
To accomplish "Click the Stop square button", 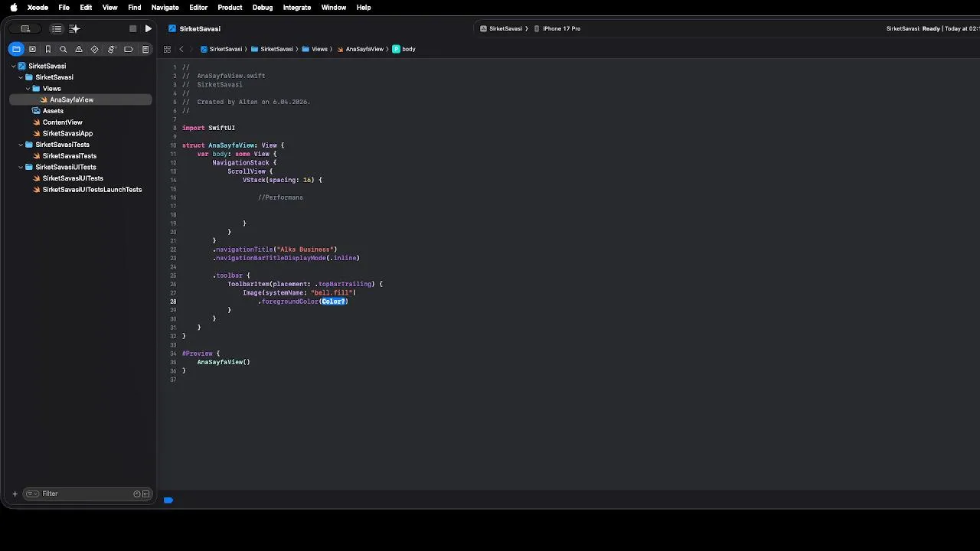I will [x=132, y=28].
